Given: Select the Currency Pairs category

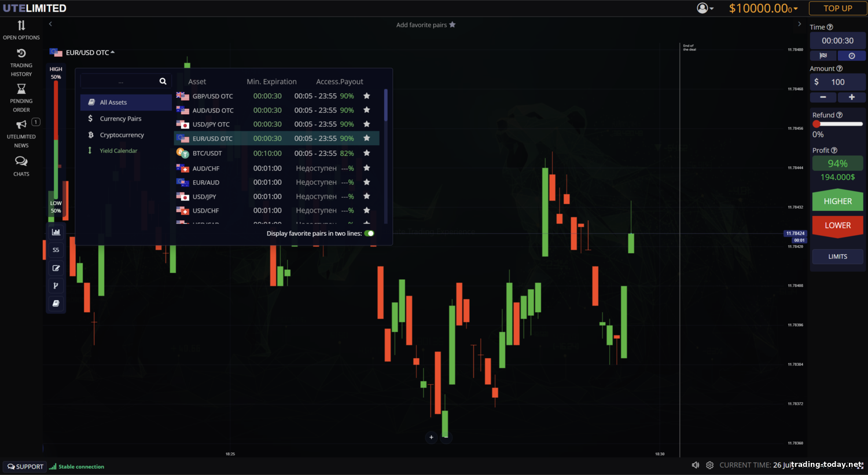Looking at the screenshot, I should [120, 119].
